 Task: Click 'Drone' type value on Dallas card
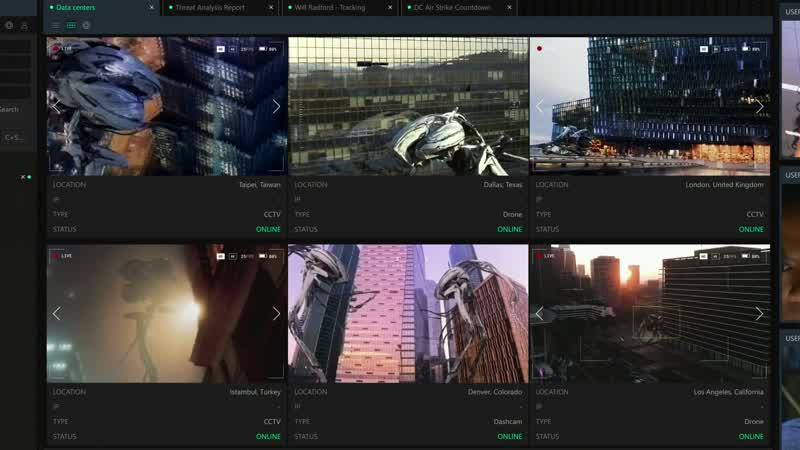(x=512, y=214)
